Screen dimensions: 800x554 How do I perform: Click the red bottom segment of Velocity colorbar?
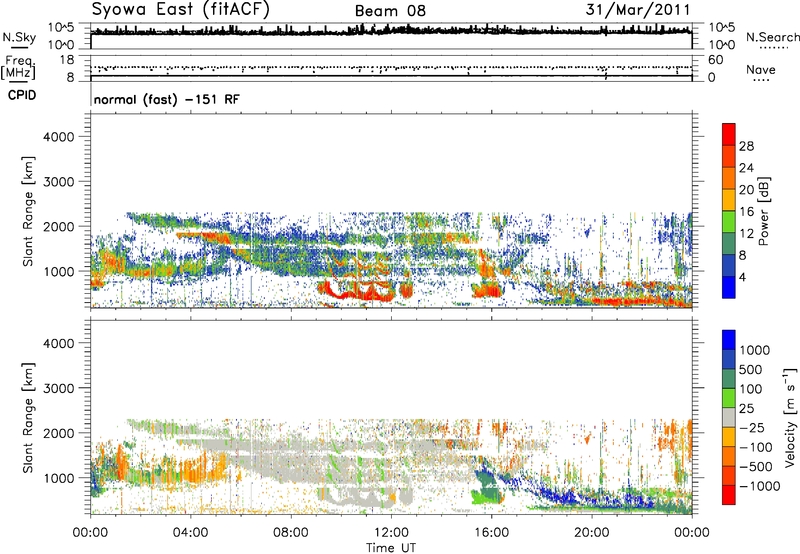tap(729, 495)
